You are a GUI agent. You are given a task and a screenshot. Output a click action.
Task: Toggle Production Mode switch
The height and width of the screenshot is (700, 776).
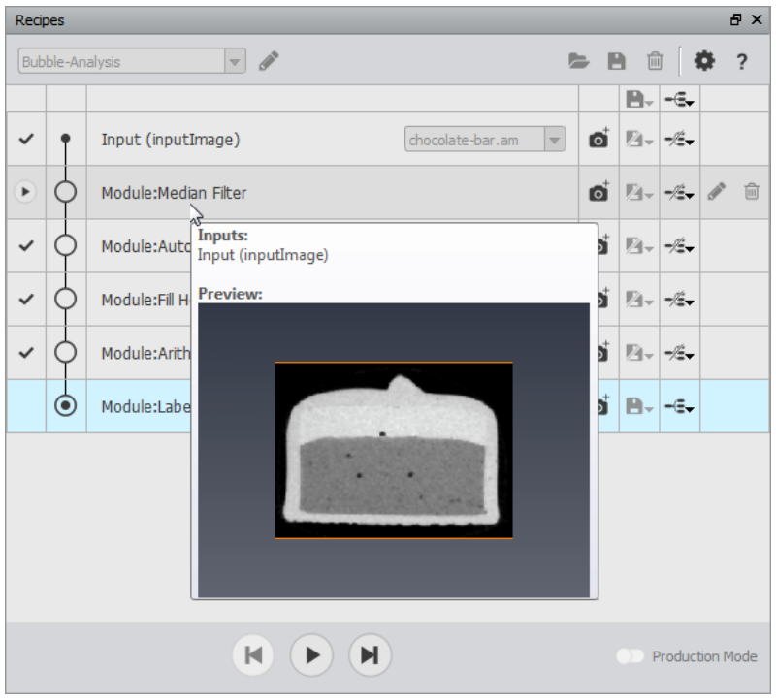(630, 656)
